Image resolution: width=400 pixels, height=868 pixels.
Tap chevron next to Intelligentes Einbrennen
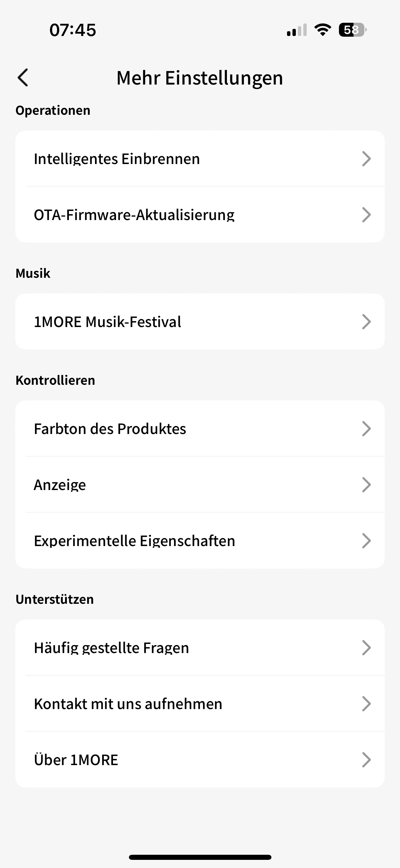(366, 159)
